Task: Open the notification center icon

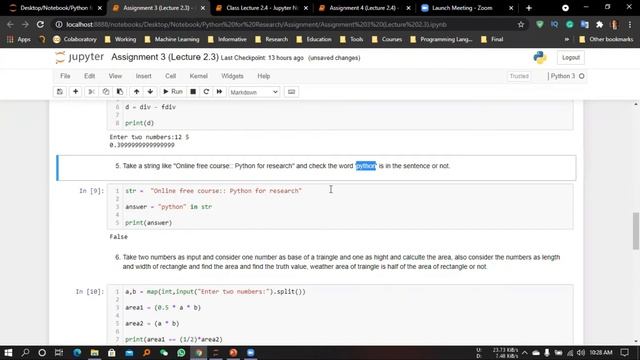Action: tap(625, 353)
